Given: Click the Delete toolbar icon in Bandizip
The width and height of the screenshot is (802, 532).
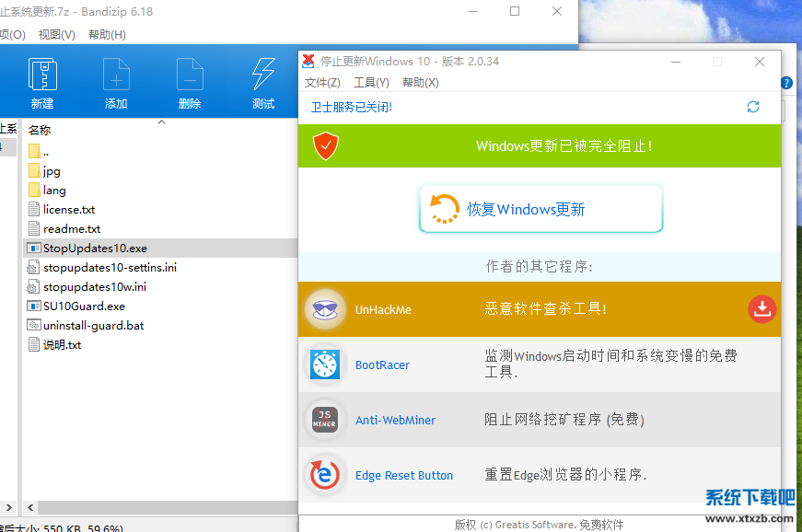Looking at the screenshot, I should click(x=190, y=75).
